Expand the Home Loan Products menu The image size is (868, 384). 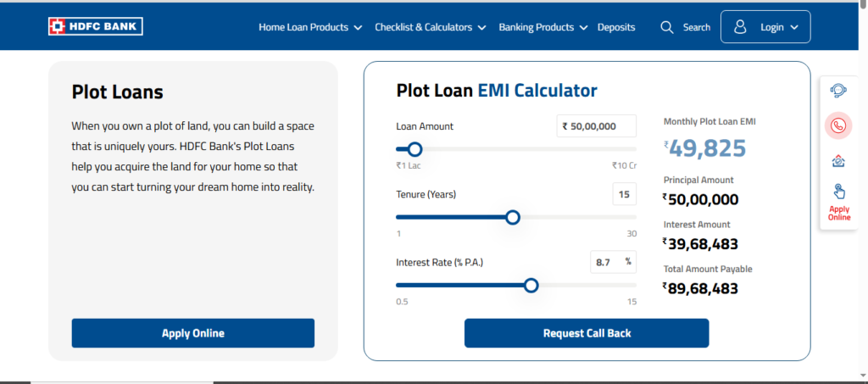pos(310,27)
